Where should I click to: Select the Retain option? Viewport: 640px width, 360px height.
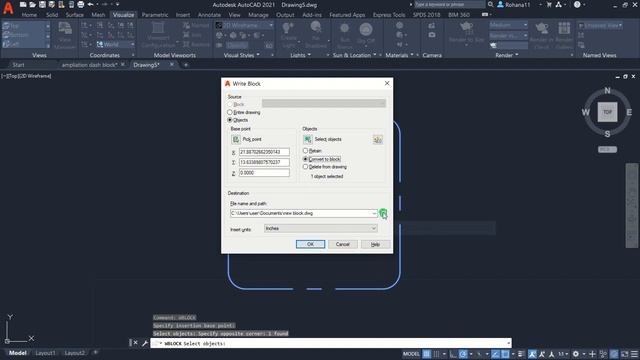tap(305, 151)
